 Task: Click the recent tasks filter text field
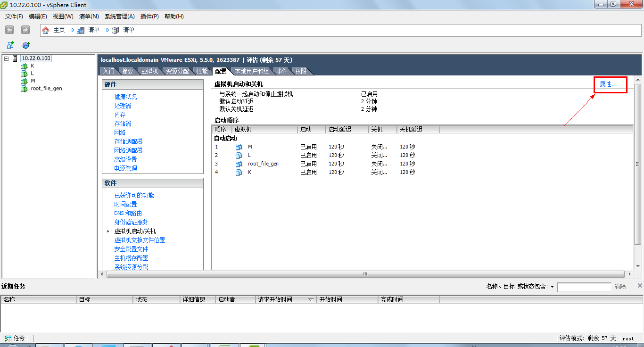(x=584, y=287)
